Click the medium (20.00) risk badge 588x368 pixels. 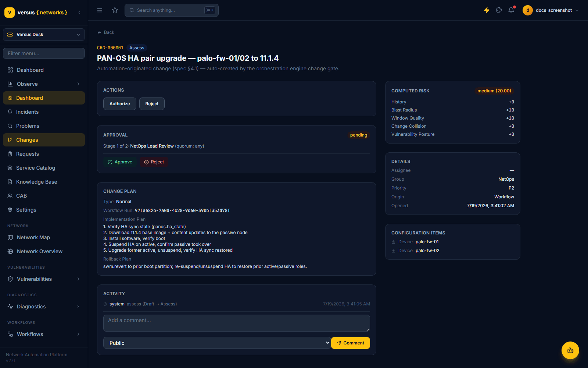coord(494,91)
